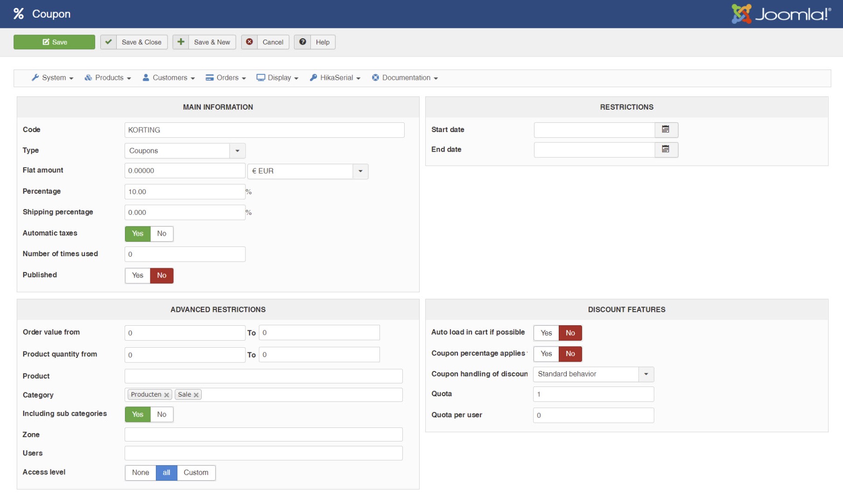Open the Start date calendar picker
Image resolution: width=843 pixels, height=504 pixels.
tap(666, 130)
